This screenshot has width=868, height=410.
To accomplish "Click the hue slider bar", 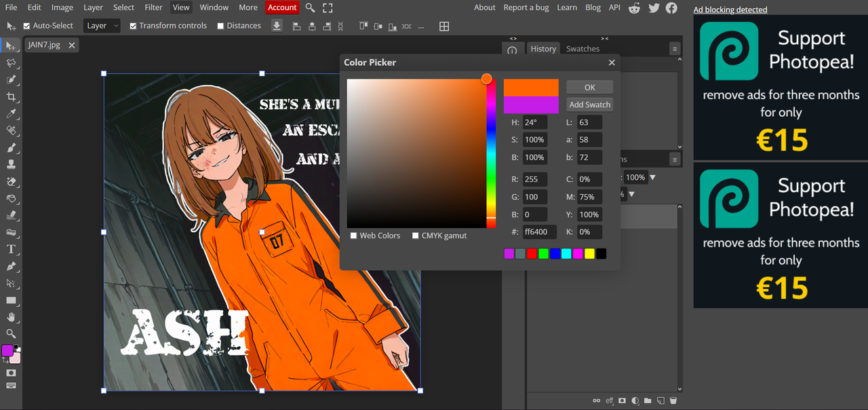I will (x=491, y=153).
